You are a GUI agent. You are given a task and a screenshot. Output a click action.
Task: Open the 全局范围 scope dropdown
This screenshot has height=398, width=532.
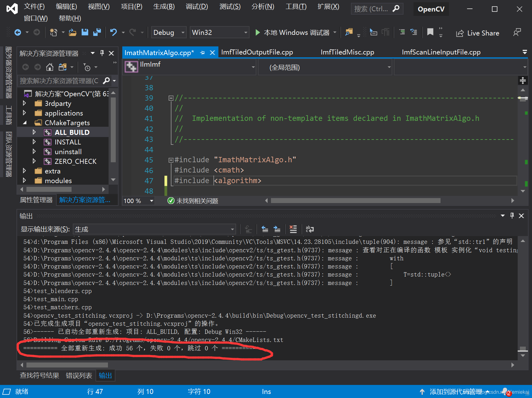325,67
